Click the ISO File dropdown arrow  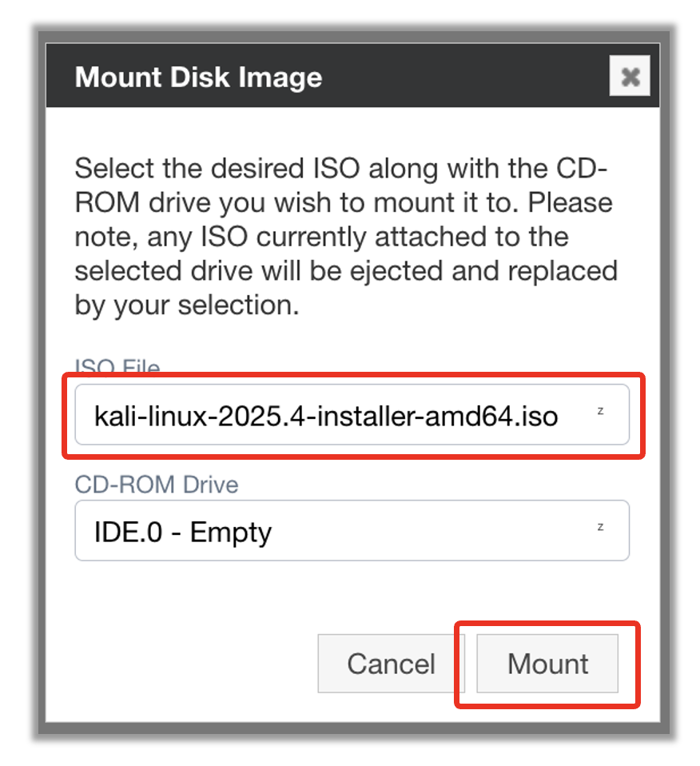click(600, 412)
